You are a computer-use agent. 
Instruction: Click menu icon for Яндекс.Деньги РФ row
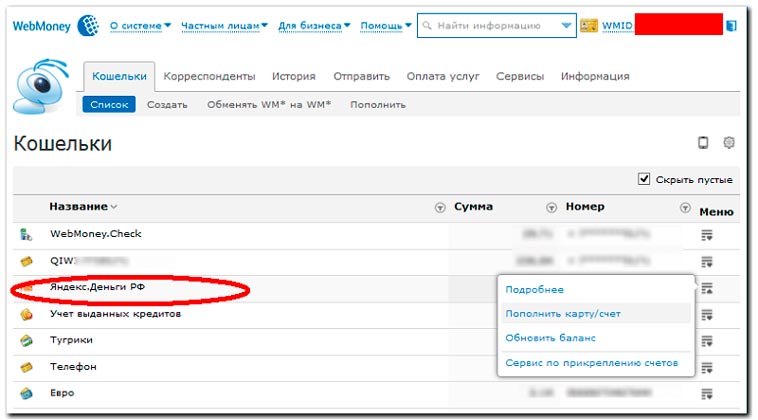coord(707,289)
